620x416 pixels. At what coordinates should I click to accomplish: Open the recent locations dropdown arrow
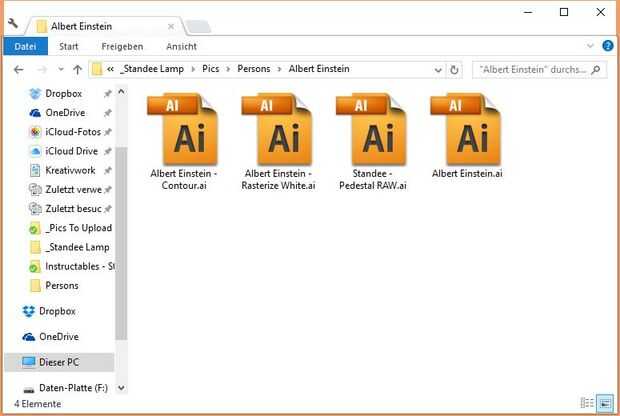point(60,70)
